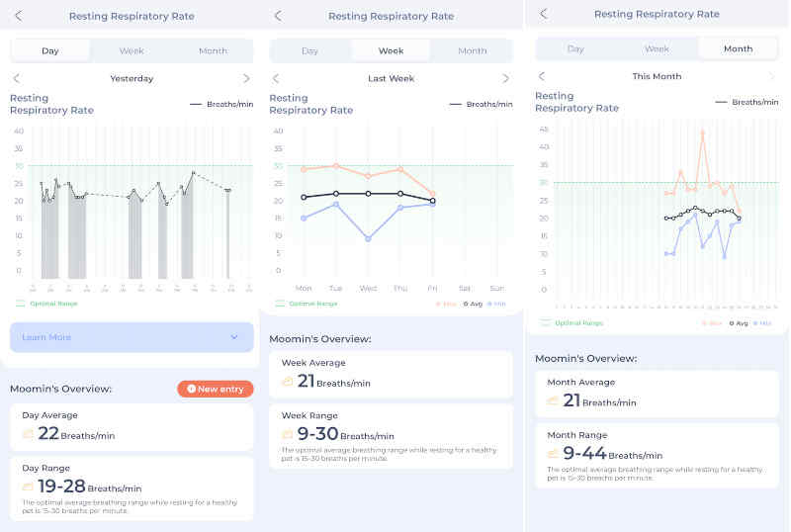Tap Wednesday's lowest Min point on weekly chart

pos(368,238)
